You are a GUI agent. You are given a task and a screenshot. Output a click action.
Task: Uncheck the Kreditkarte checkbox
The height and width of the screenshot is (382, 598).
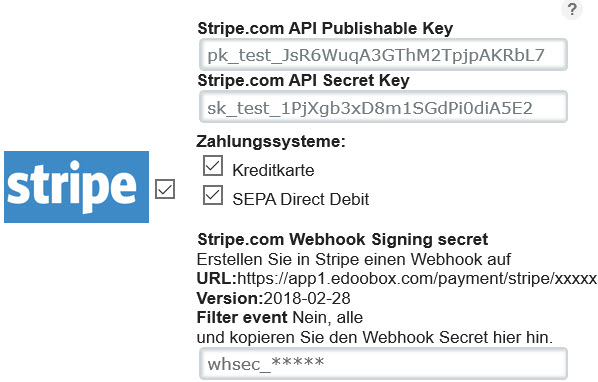pos(213,165)
